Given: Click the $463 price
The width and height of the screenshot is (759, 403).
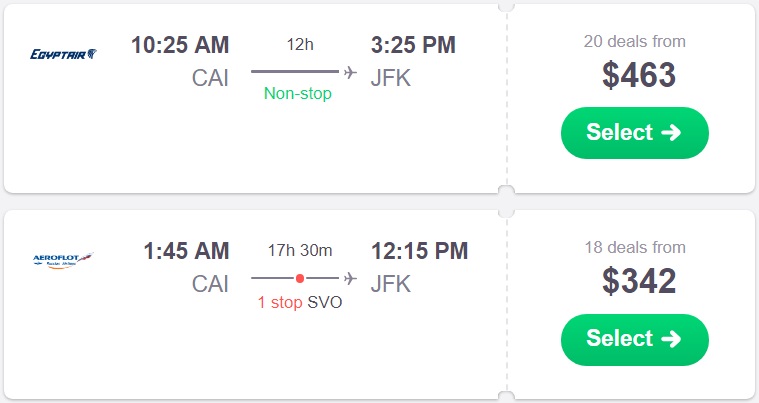Looking at the screenshot, I should click(639, 76).
